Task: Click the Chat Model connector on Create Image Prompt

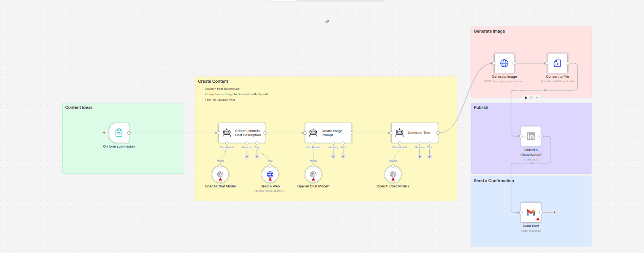Action: pos(313,143)
